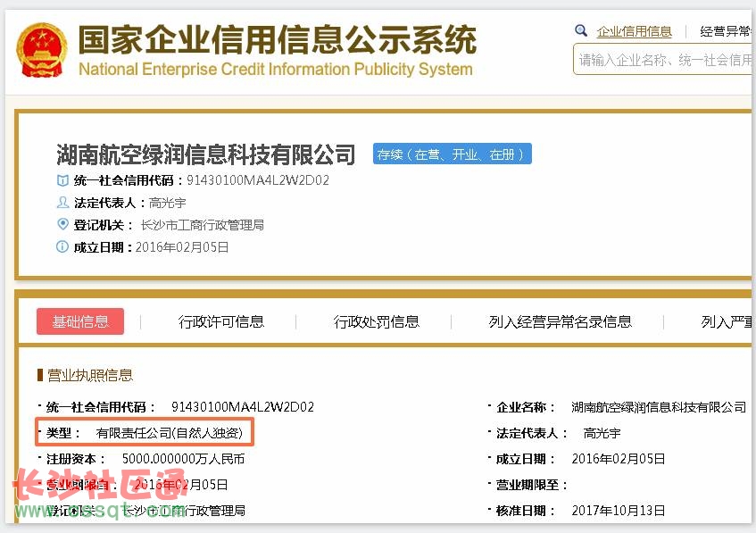Select license enterprise name value
Viewport: 756px width, 533px height.
point(659,407)
